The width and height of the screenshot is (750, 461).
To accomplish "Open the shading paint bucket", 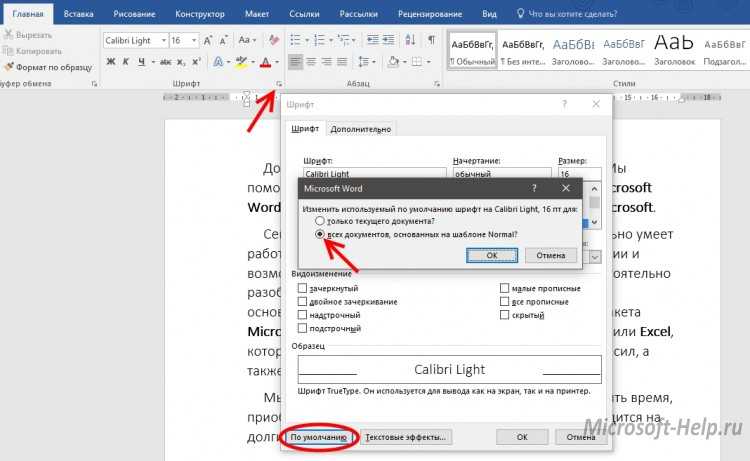I will pyautogui.click(x=394, y=62).
